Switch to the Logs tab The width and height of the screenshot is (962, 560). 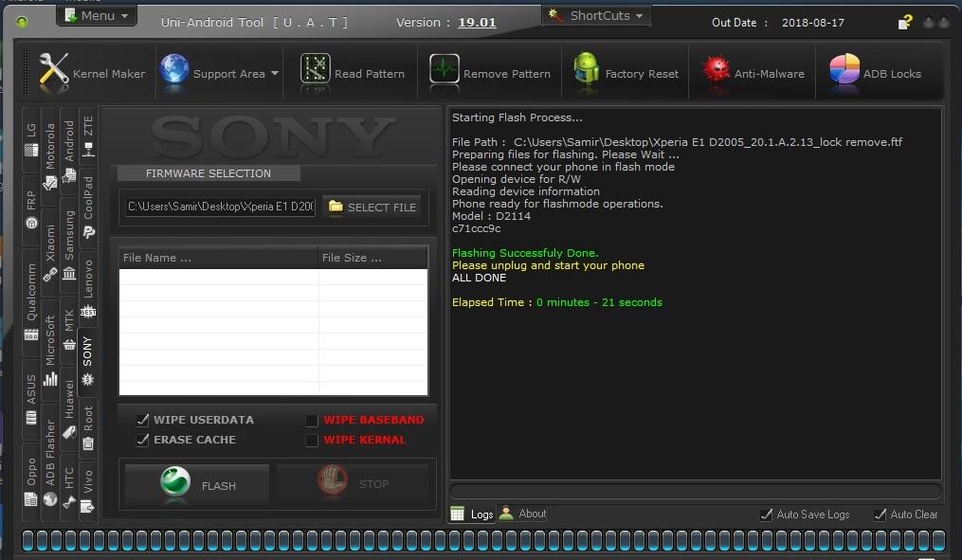[472, 514]
